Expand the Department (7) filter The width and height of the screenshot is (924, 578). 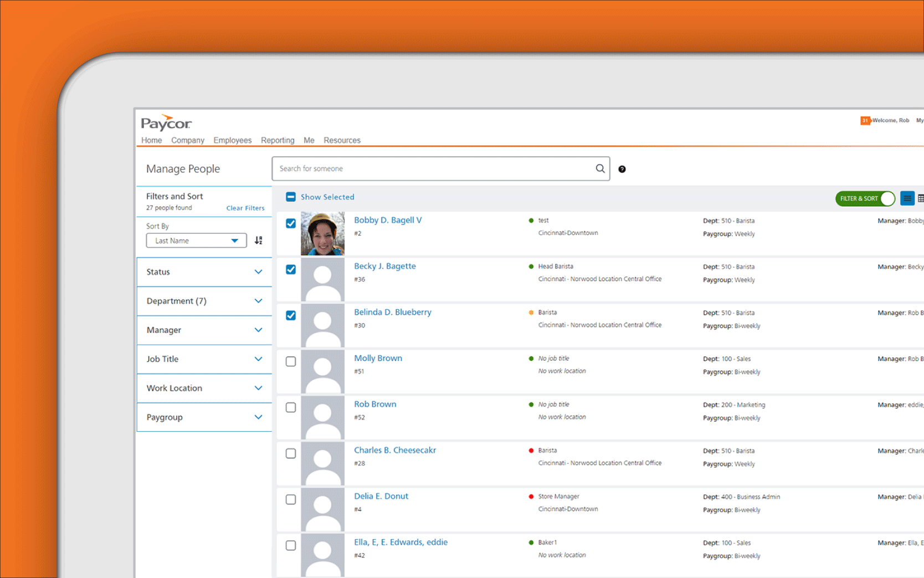tap(204, 301)
